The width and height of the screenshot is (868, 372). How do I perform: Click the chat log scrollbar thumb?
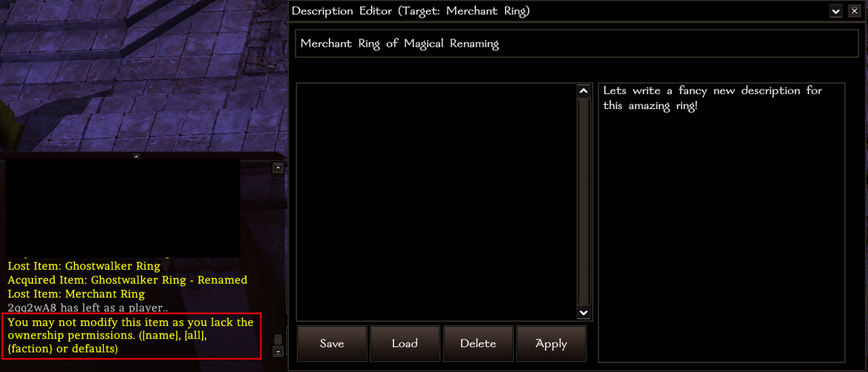point(278,339)
